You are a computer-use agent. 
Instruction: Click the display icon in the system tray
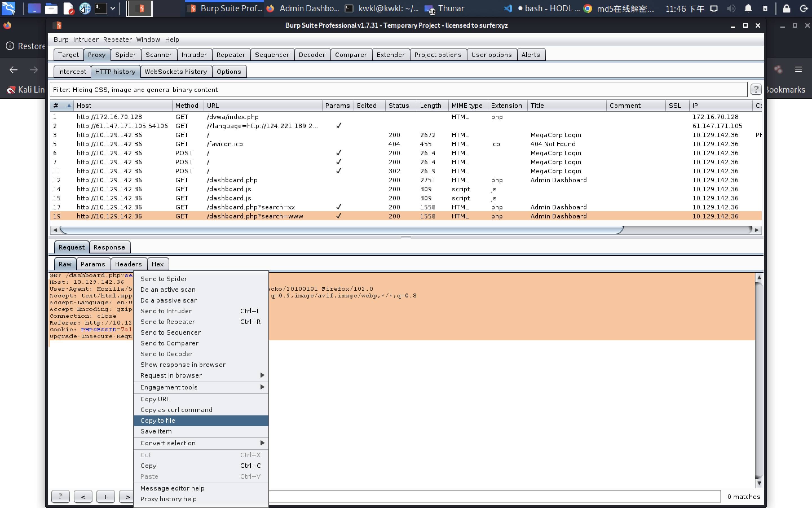(714, 8)
